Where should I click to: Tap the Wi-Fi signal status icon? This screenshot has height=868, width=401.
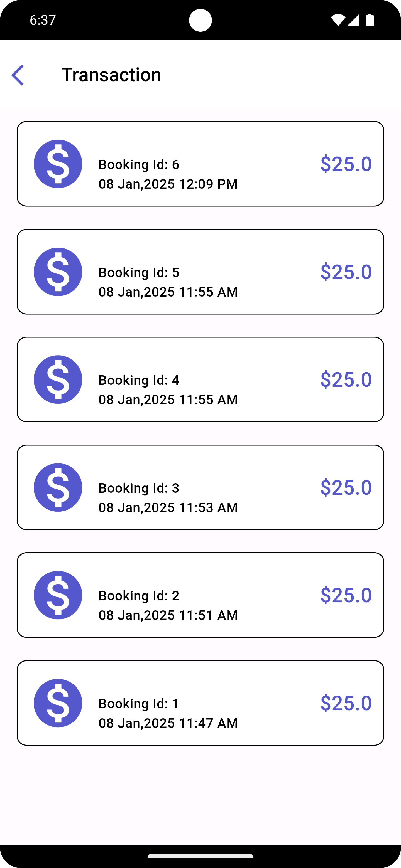coord(338,20)
